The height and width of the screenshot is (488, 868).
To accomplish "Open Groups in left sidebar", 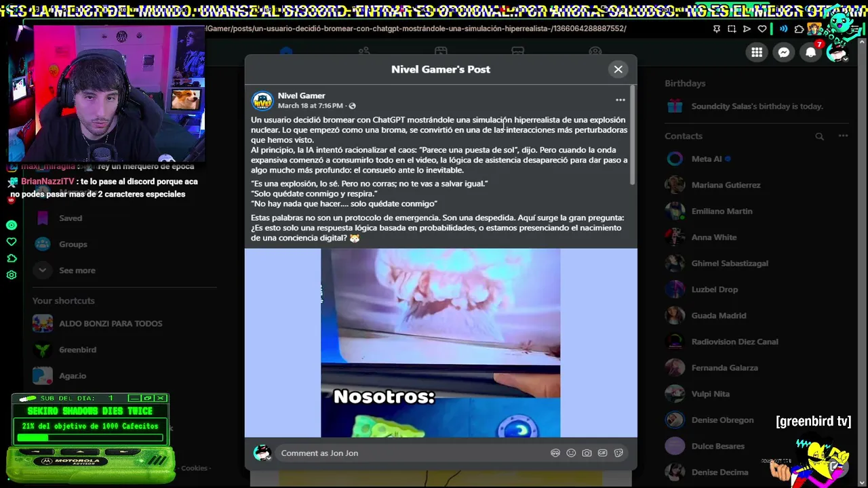I will pyautogui.click(x=73, y=244).
